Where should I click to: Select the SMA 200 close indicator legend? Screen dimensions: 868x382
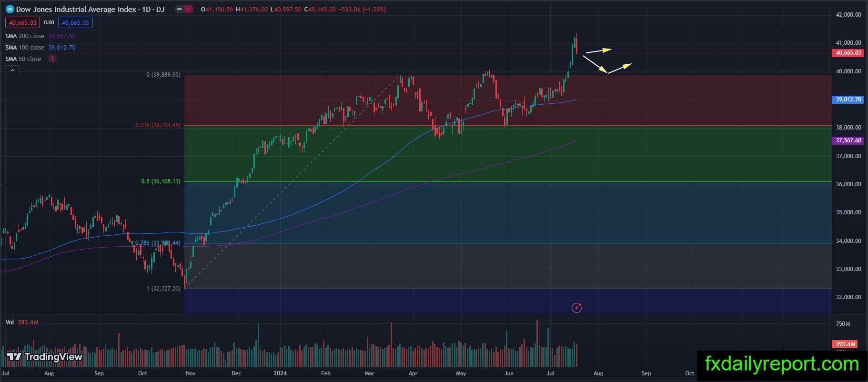click(25, 36)
